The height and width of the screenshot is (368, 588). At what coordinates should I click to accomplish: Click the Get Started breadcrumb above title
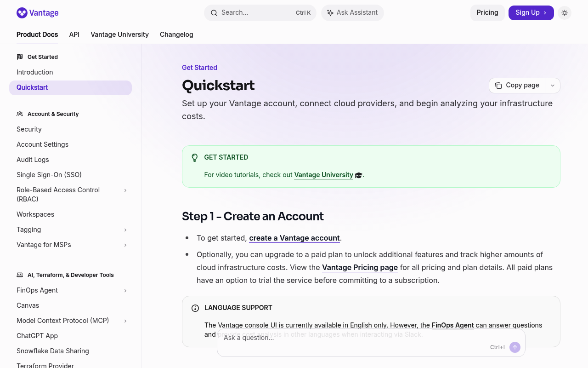coord(199,68)
